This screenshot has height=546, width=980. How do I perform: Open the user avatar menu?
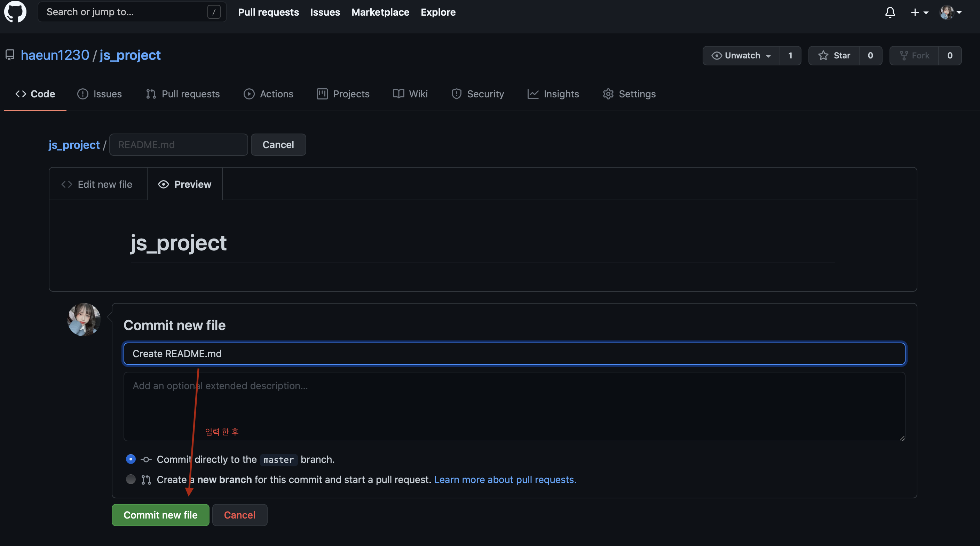[951, 13]
